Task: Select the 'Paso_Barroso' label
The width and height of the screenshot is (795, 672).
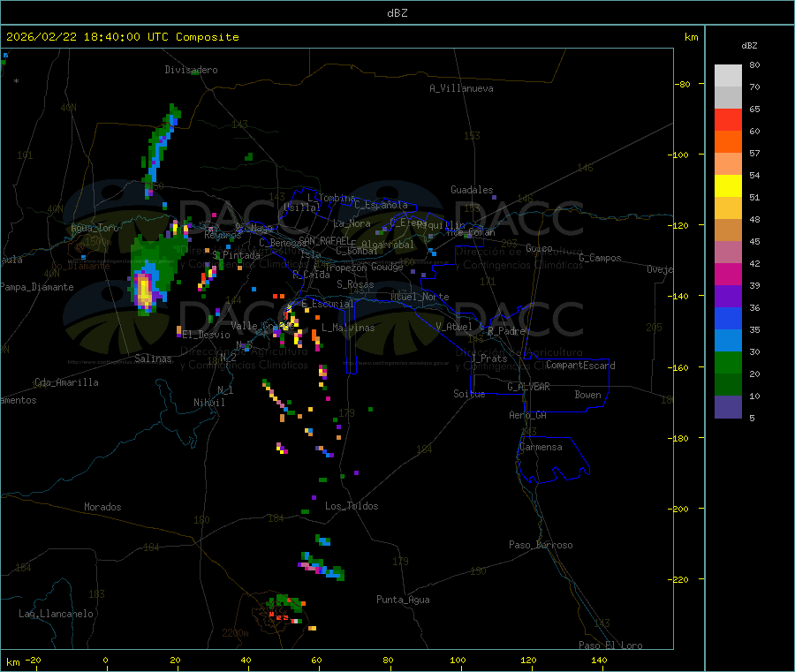Action: click(541, 545)
